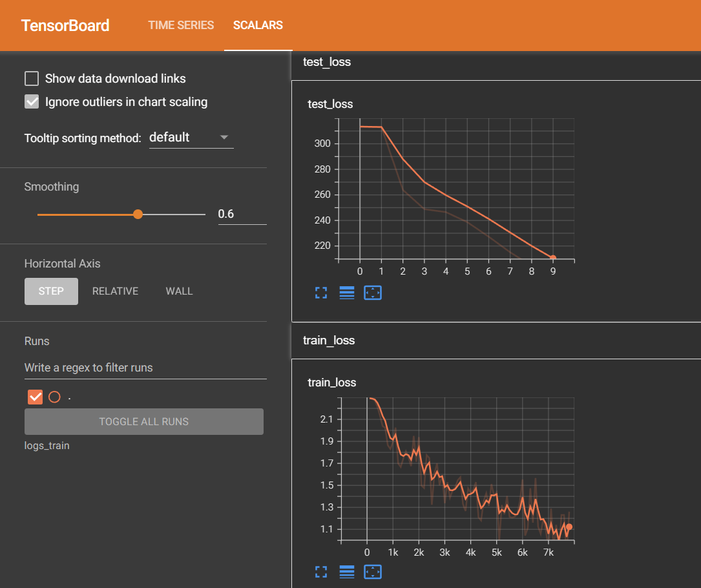The height and width of the screenshot is (588, 701).
Task: Open Tooltip sorting method dropdown
Action: tap(191, 137)
